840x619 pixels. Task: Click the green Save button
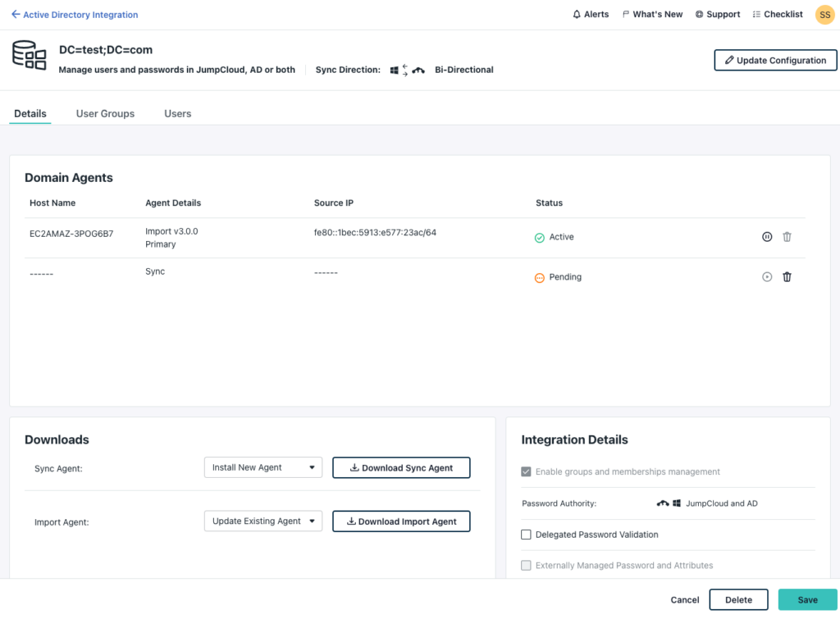click(x=807, y=600)
